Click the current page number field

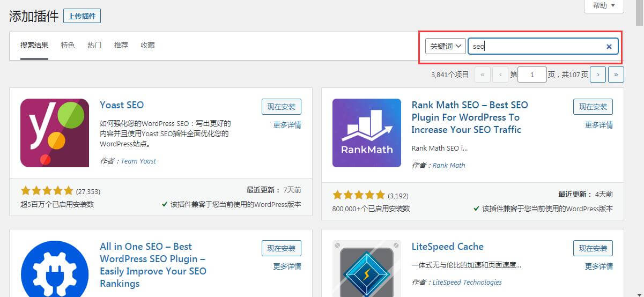tap(532, 75)
